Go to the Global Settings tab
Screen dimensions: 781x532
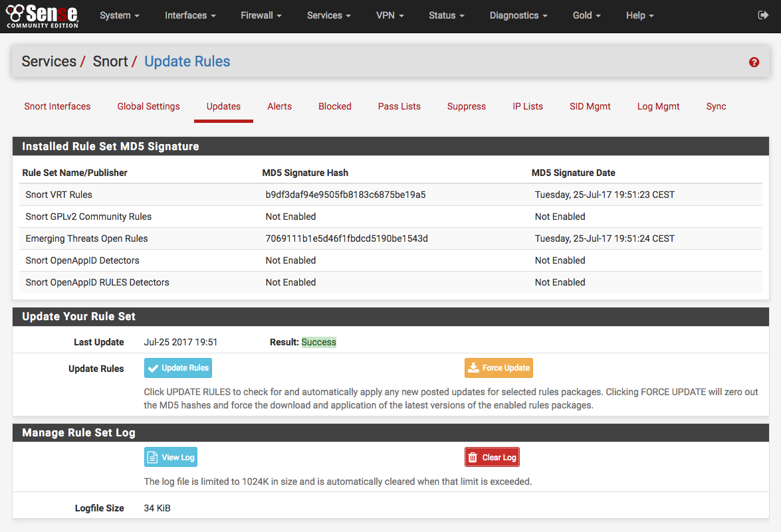coord(148,106)
